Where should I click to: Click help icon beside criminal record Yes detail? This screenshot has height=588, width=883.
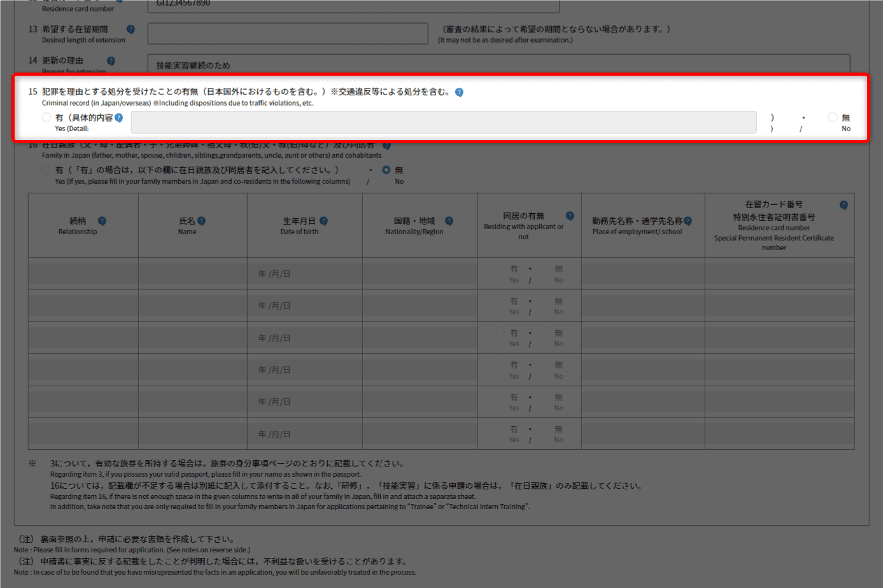(x=118, y=118)
